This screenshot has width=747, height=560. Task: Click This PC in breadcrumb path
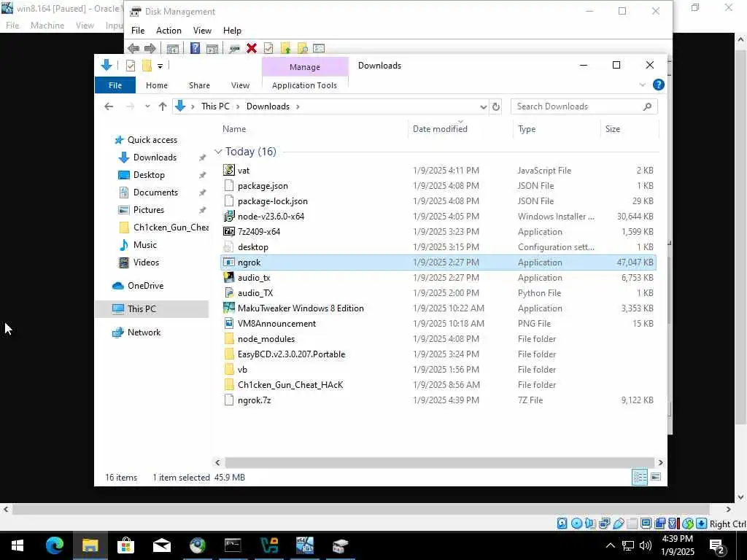coord(215,106)
